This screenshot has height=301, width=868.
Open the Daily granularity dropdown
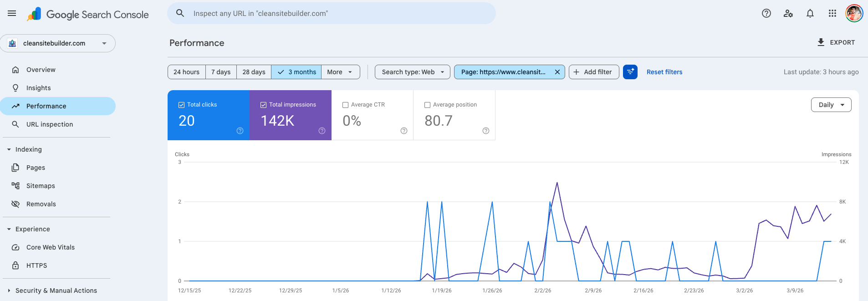(831, 105)
